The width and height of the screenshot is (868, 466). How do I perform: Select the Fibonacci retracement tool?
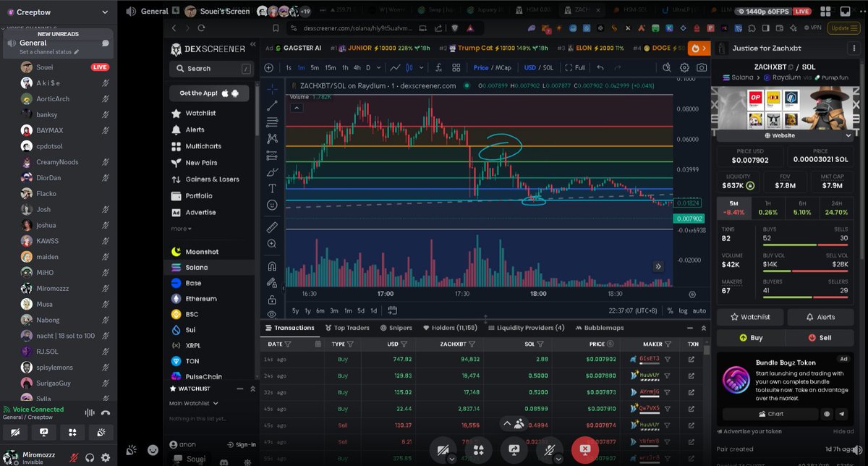[x=272, y=122]
